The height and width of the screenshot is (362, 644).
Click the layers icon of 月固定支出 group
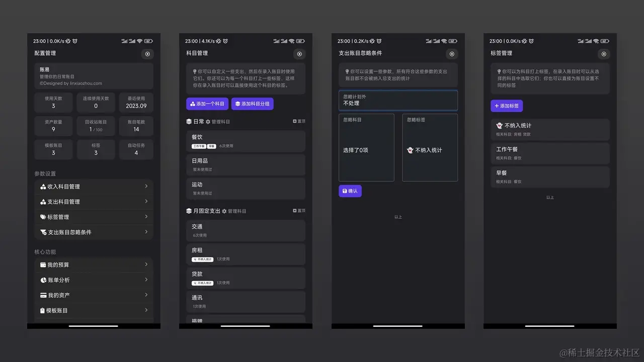pos(189,211)
